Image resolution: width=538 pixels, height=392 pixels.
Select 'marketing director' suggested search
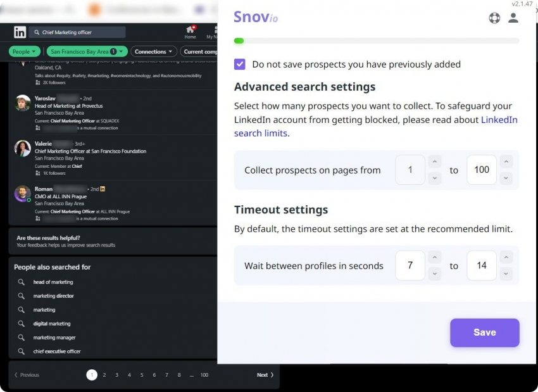coord(54,296)
